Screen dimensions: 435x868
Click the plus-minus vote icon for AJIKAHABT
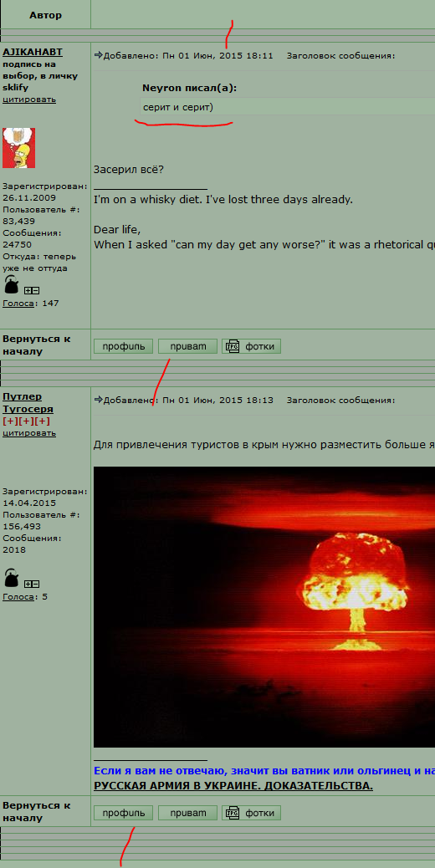[x=32, y=290]
